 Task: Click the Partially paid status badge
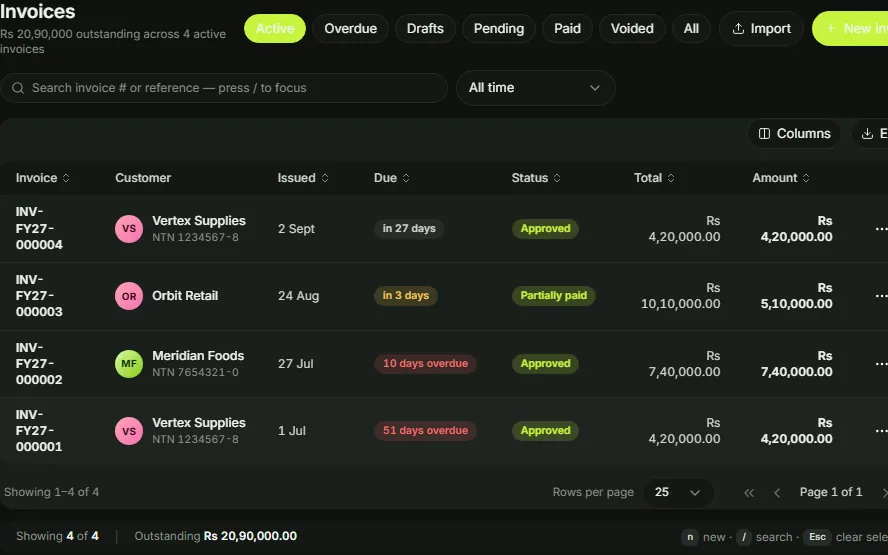coord(553,296)
